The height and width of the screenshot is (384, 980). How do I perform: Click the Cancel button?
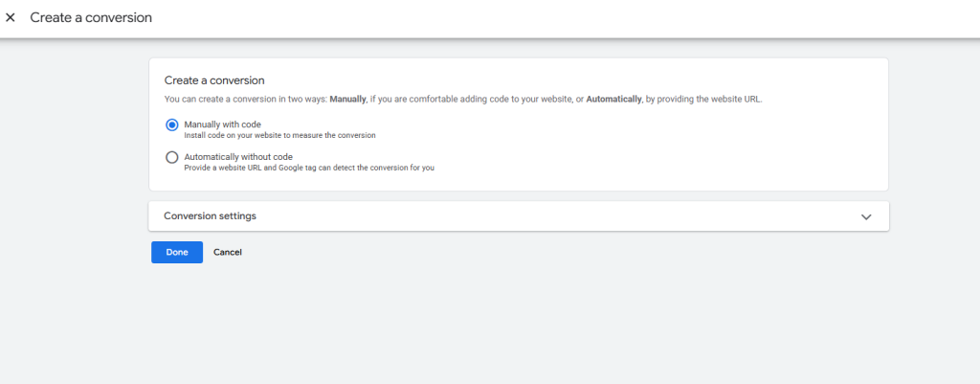pyautogui.click(x=228, y=252)
